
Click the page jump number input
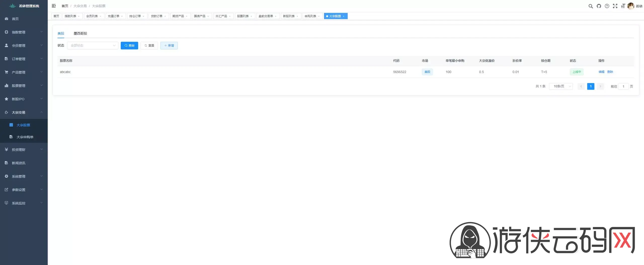(x=623, y=86)
